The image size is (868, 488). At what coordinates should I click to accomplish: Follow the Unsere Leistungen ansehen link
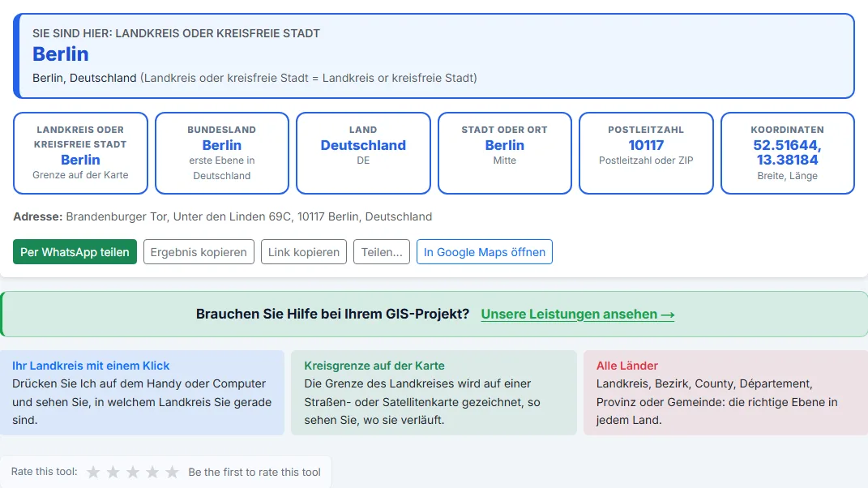577,314
